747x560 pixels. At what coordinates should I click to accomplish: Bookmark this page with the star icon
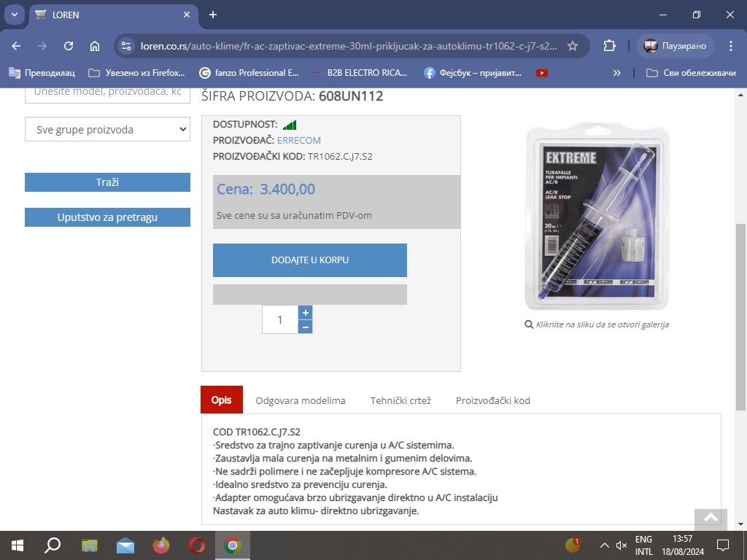573,46
